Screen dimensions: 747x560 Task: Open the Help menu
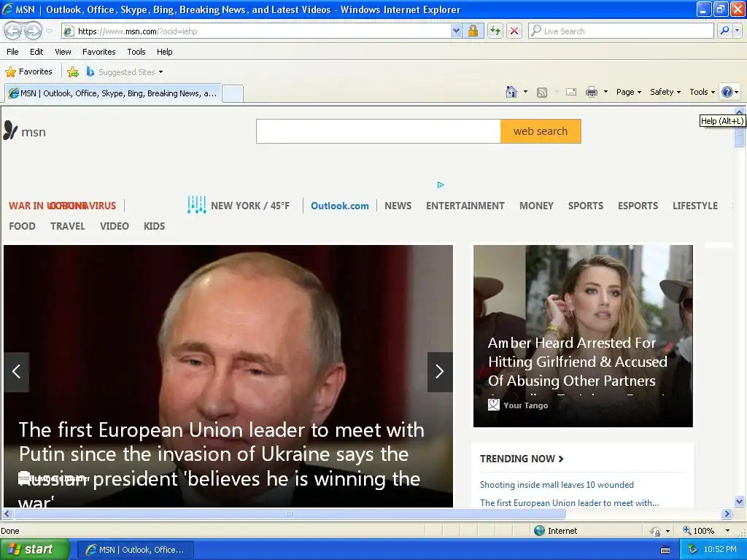(164, 52)
